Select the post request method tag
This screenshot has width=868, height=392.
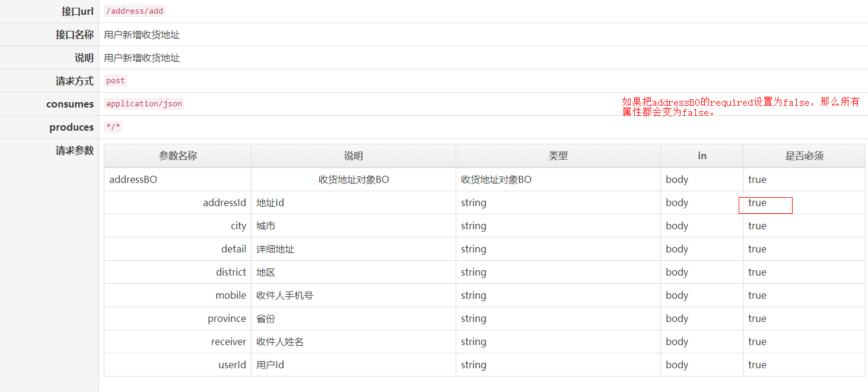[x=116, y=81]
